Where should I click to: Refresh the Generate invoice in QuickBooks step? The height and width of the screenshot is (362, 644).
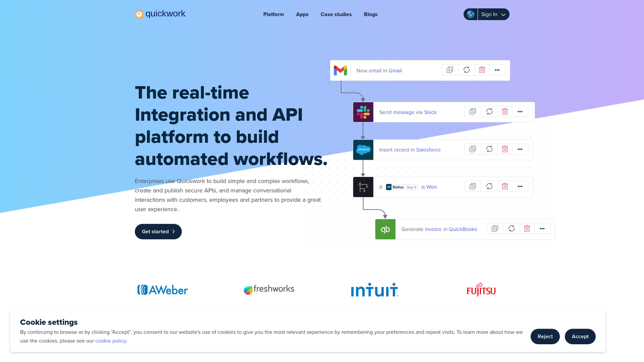512,228
